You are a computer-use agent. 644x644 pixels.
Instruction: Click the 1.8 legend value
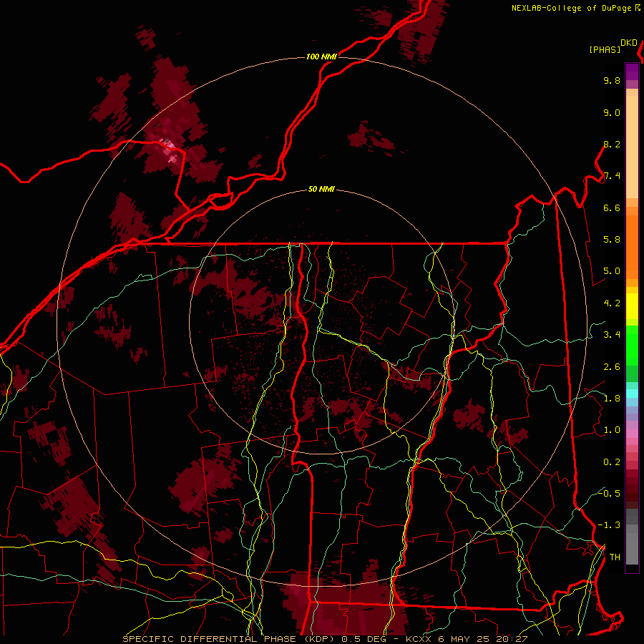pos(612,399)
